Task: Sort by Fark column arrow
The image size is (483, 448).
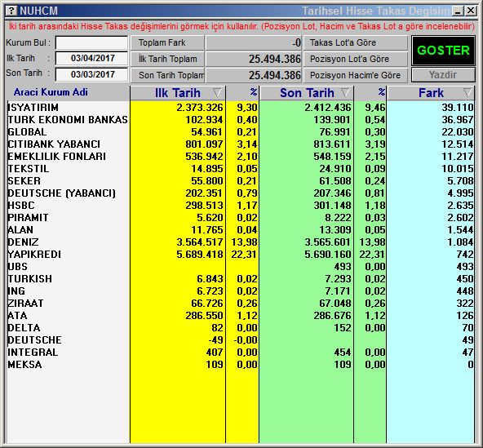Action: pyautogui.click(x=467, y=92)
